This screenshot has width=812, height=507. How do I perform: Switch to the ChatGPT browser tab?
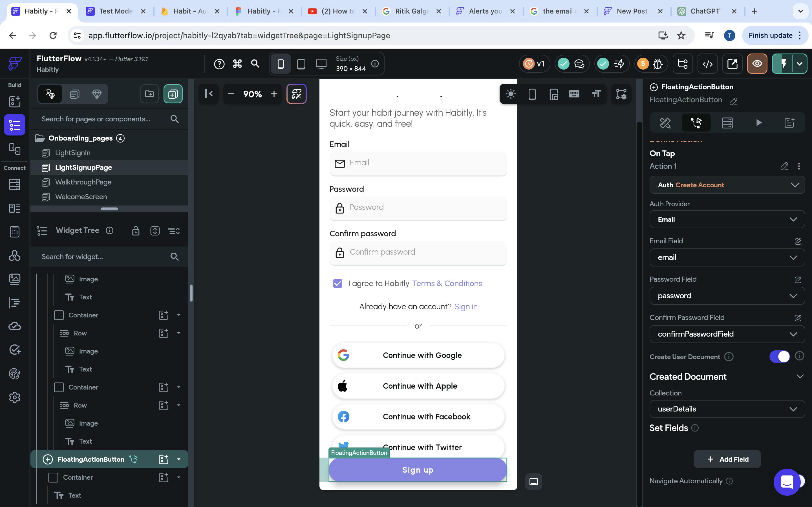705,11
